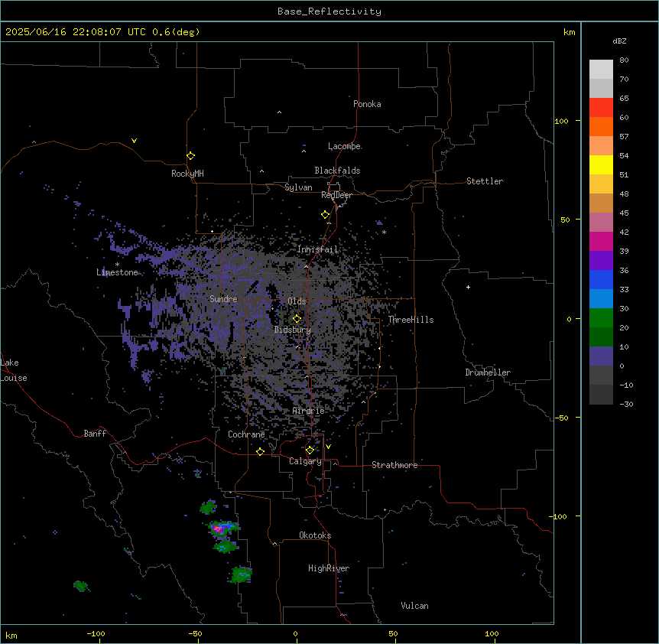Click the yellow V marker east of Calgary

tap(328, 447)
